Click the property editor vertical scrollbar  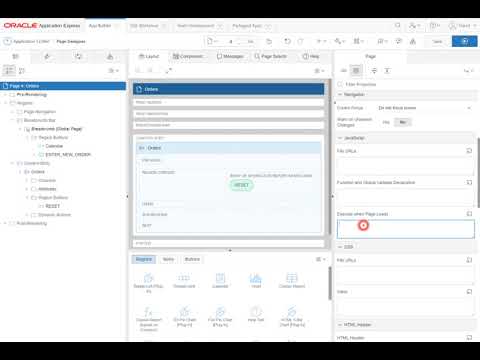point(478,173)
